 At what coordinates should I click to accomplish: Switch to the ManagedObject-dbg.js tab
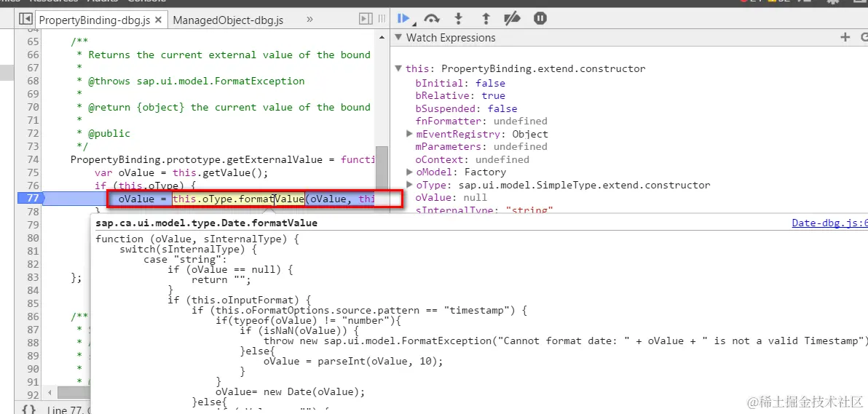[228, 20]
